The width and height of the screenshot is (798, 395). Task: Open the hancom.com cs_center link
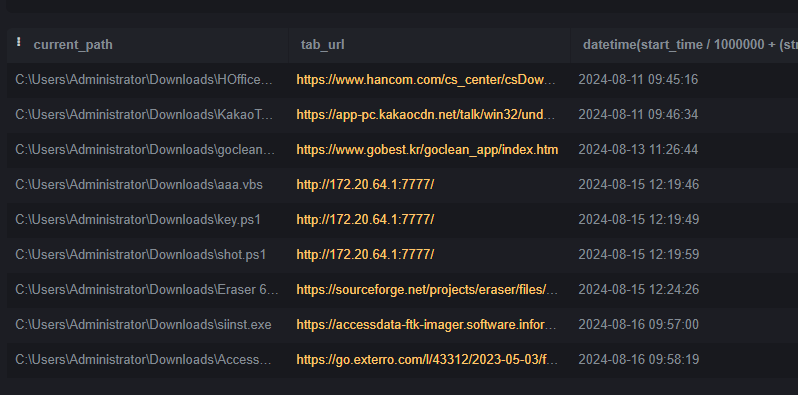(426, 80)
